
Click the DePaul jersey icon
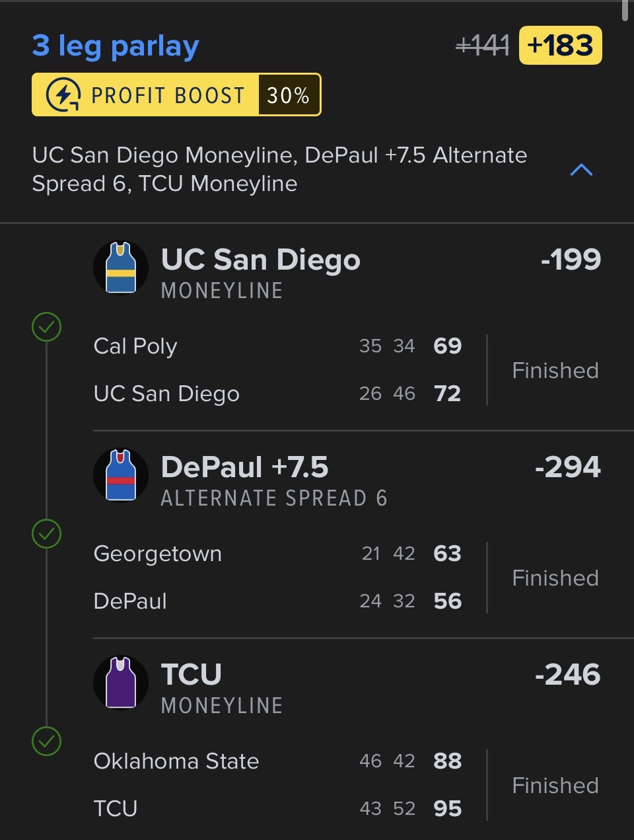pos(121,475)
